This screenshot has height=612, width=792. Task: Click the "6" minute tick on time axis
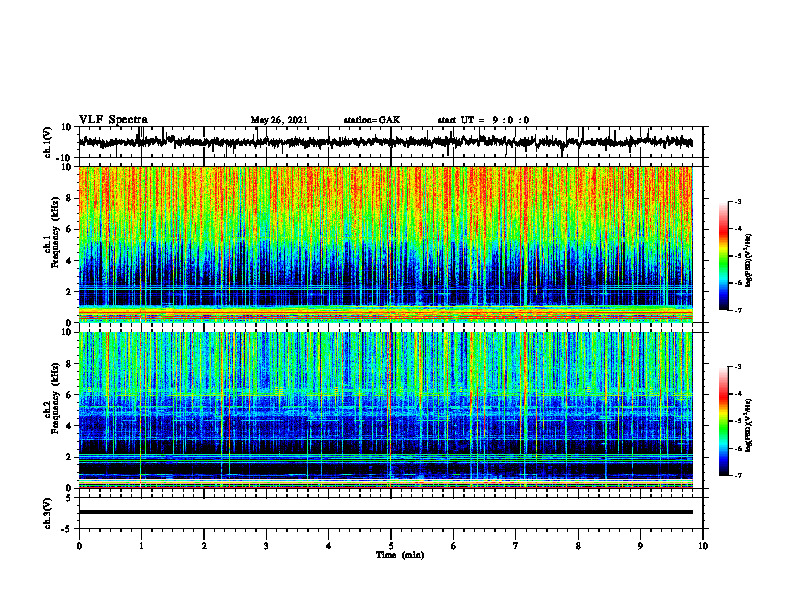[x=454, y=546]
